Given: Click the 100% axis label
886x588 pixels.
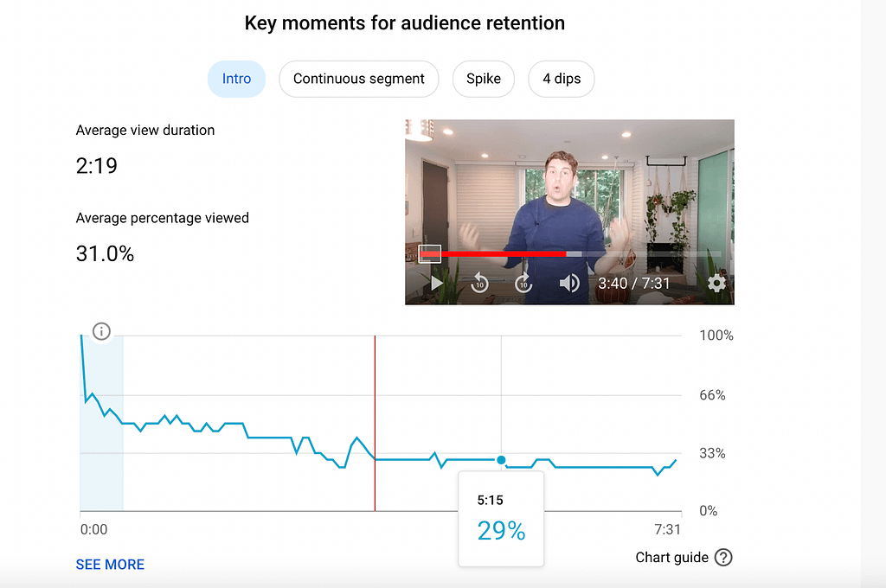Looking at the screenshot, I should click(716, 336).
